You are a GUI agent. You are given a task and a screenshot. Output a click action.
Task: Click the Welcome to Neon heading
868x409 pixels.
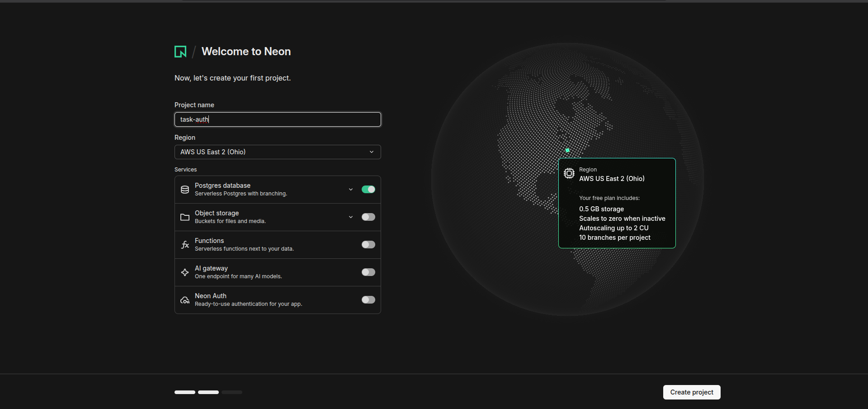[246, 52]
